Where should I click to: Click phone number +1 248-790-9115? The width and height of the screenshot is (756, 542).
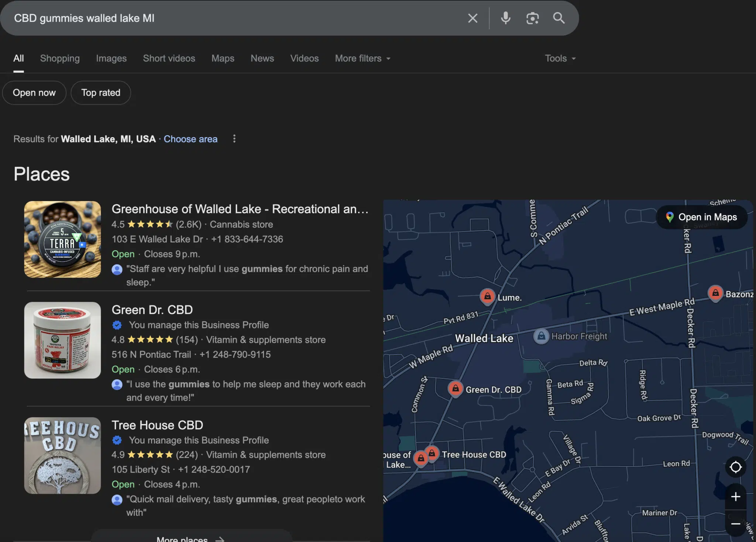pos(235,355)
